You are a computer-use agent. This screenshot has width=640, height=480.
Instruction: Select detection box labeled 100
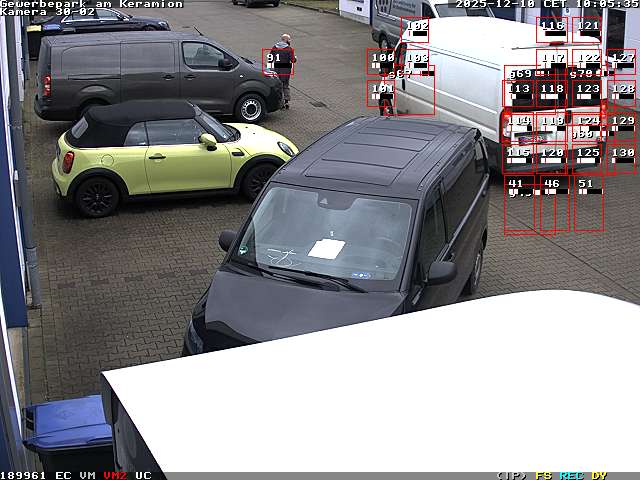coord(381,62)
